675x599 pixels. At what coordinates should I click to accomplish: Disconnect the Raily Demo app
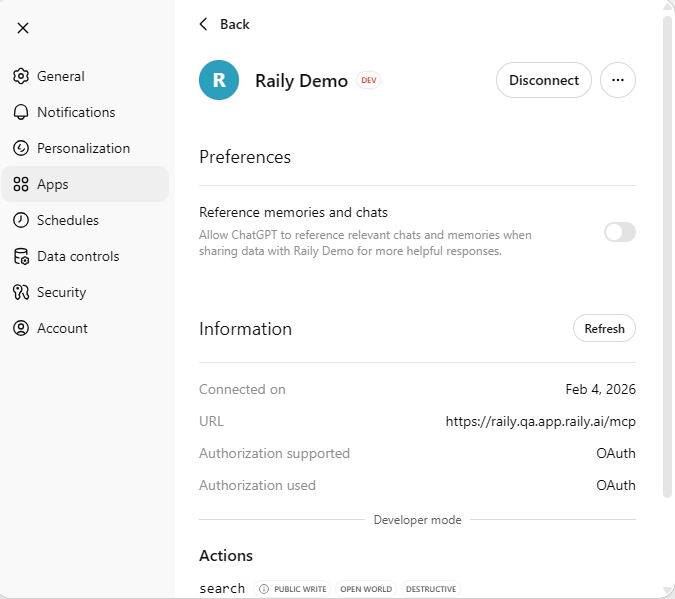pyautogui.click(x=544, y=80)
